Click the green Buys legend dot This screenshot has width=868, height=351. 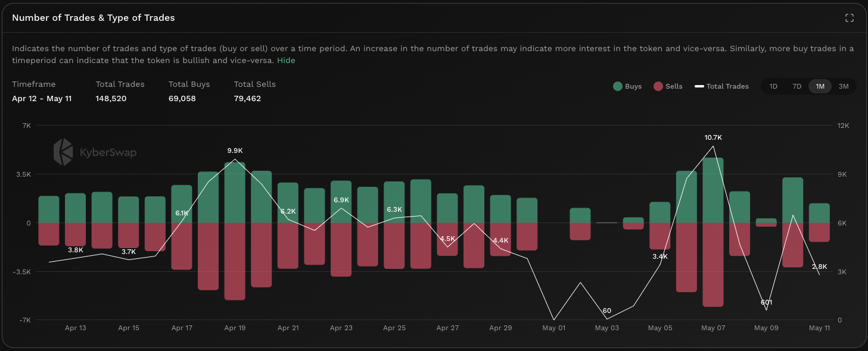[618, 86]
